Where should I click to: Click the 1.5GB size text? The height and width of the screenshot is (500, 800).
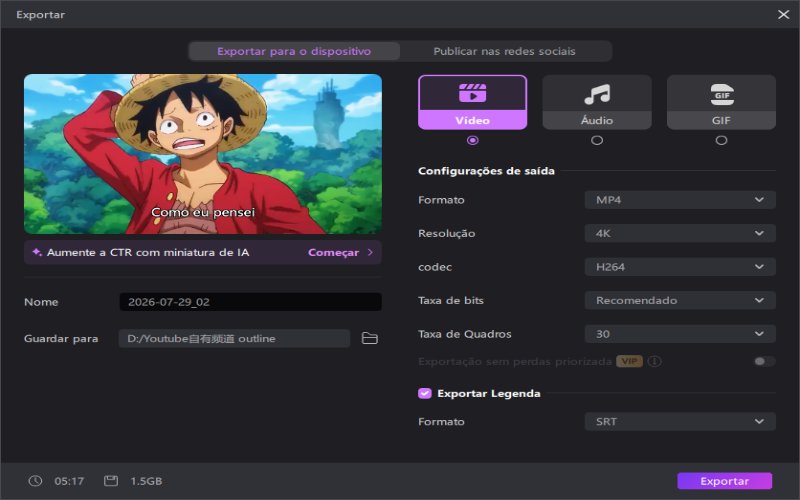146,481
